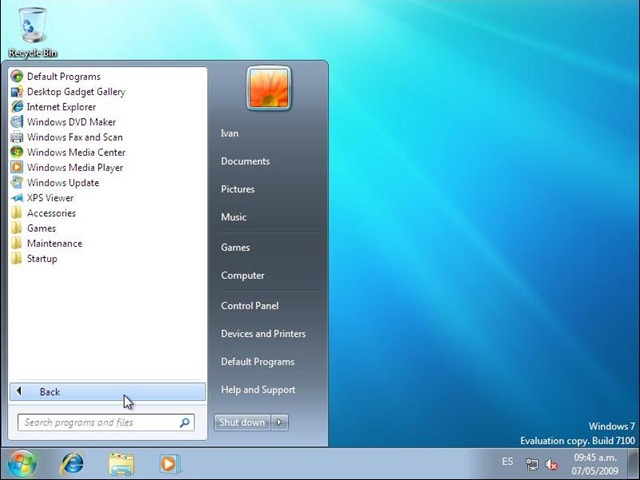
Task: Launch the Windows Update icon
Action: (17, 182)
